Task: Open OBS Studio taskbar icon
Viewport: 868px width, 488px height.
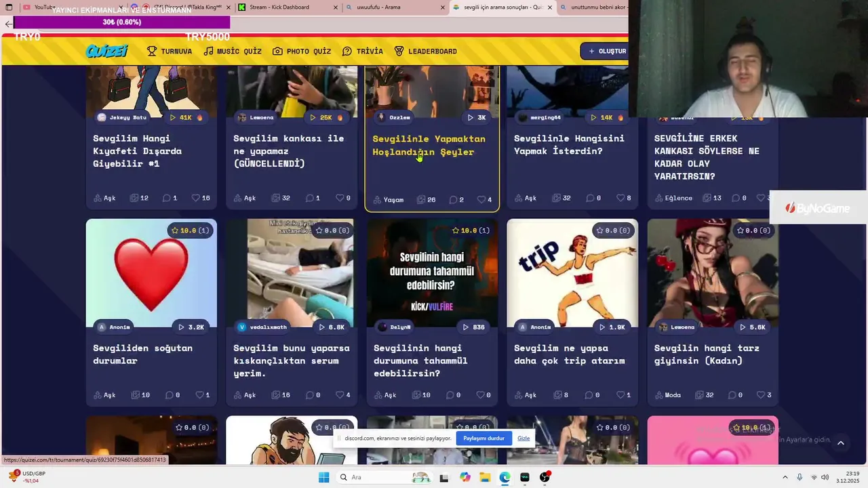Action: coord(545,477)
